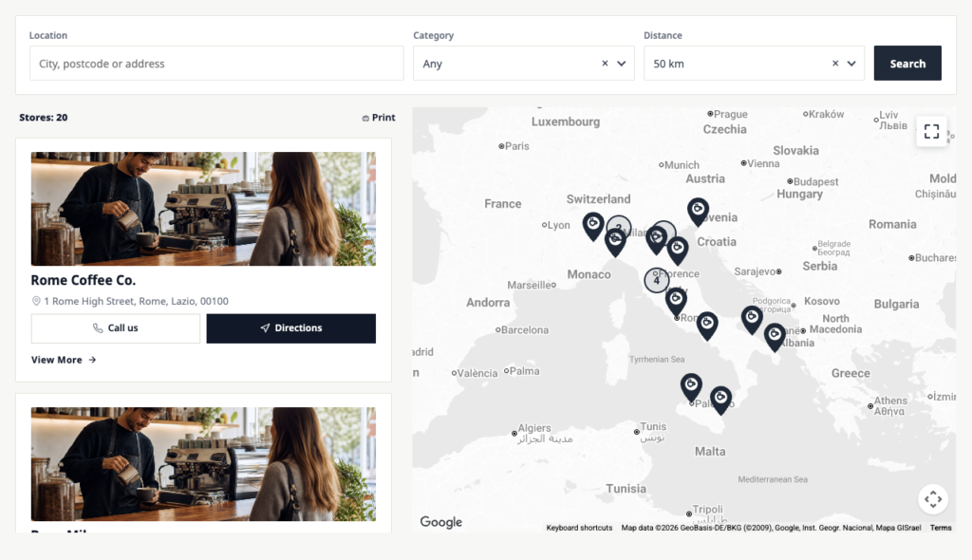The height and width of the screenshot is (560, 972).
Task: Toggle map fullscreen view
Action: pos(932,132)
